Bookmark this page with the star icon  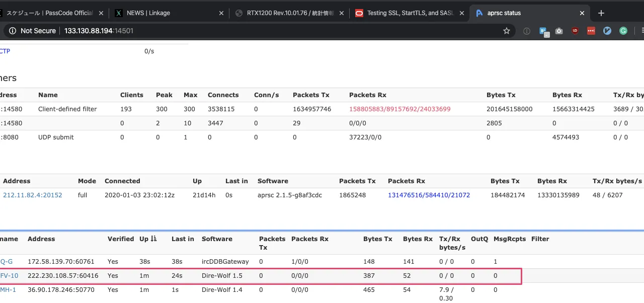507,31
